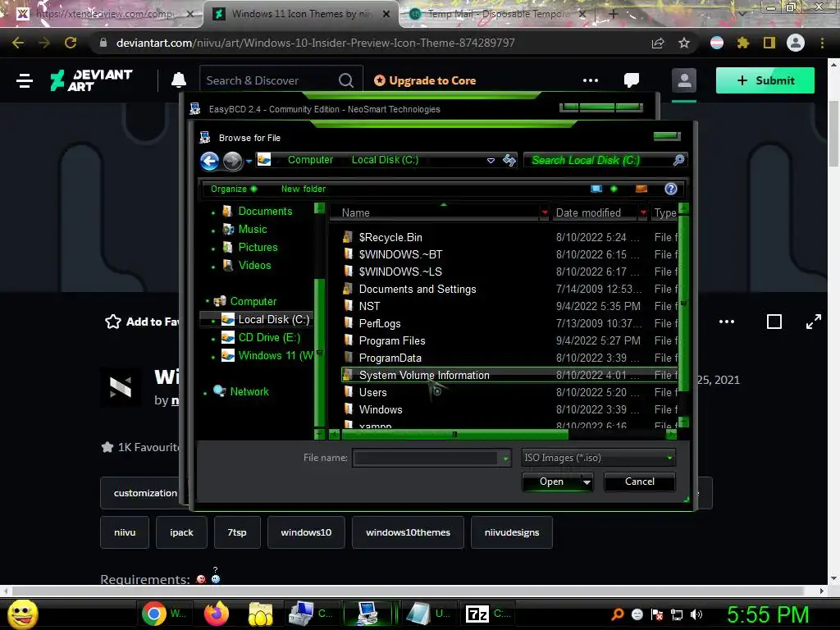Open recent locations dropdown beside nav arrows
The height and width of the screenshot is (630, 840).
coord(249,161)
